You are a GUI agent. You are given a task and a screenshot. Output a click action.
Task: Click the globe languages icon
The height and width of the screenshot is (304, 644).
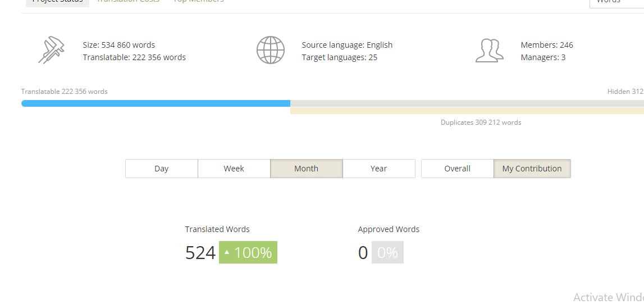[271, 50]
